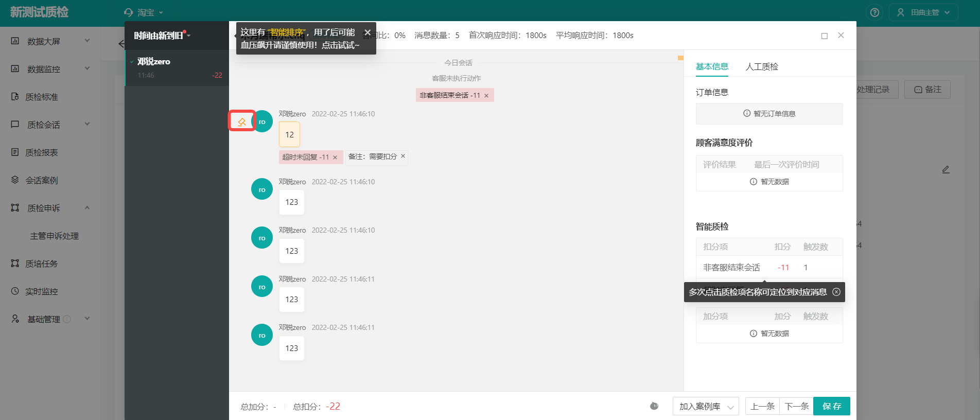Image resolution: width=980 pixels, height=420 pixels.
Task: Switch to the 基本信息 tab
Action: tap(712, 66)
